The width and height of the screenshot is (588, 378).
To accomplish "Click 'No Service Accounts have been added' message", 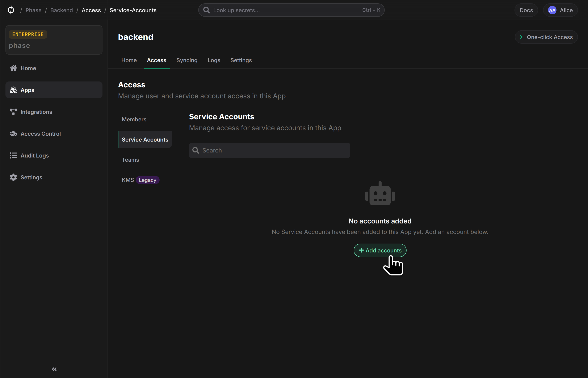I will [380, 232].
